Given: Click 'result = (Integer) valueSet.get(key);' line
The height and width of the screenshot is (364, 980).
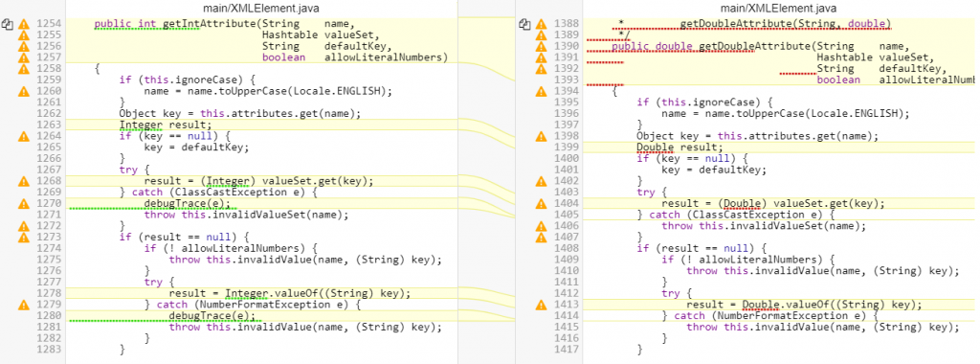Looking at the screenshot, I should [258, 181].
